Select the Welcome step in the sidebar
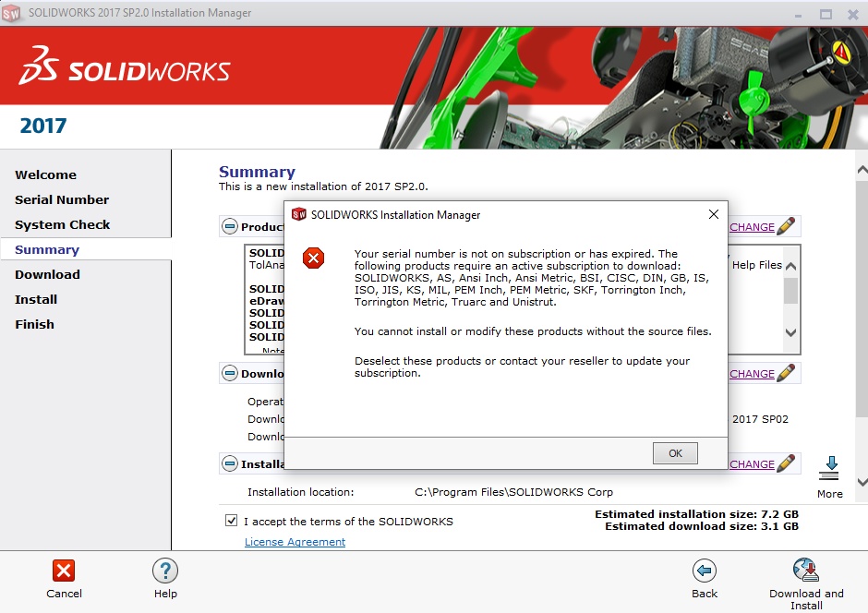This screenshot has width=868, height=613. pos(46,174)
